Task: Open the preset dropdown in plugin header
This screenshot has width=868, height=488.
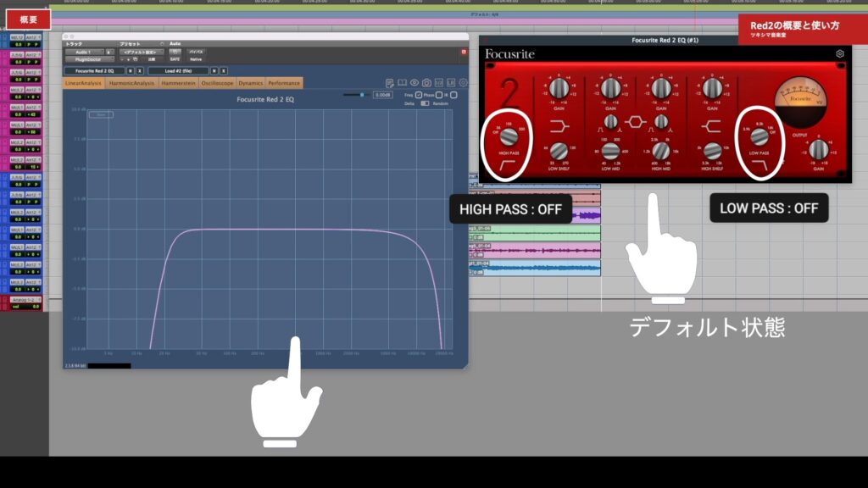Action: 142,52
